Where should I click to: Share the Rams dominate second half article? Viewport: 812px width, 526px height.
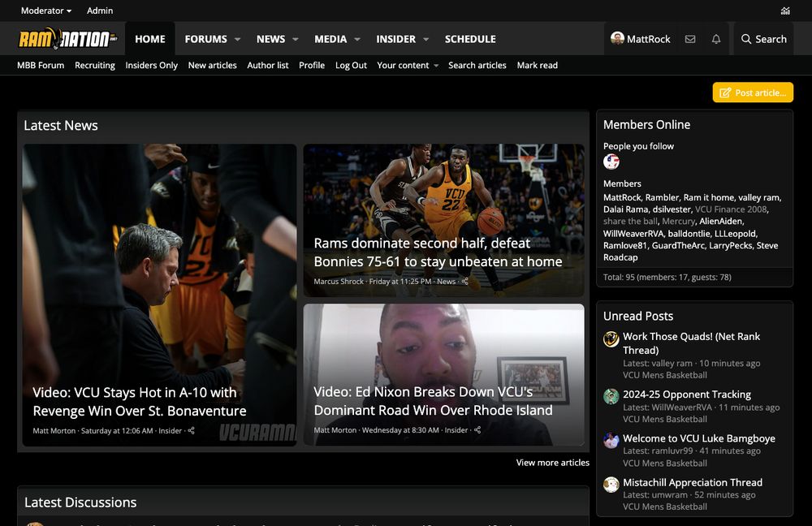[x=464, y=281]
